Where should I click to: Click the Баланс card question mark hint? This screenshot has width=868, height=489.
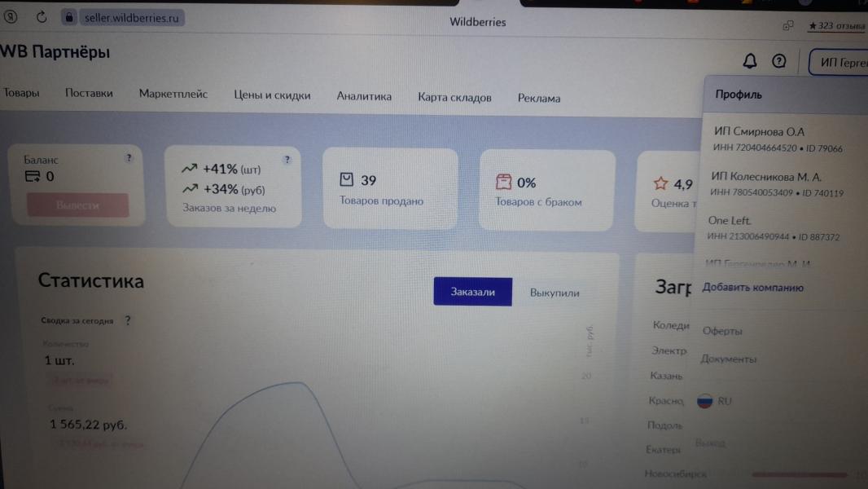pyautogui.click(x=129, y=158)
